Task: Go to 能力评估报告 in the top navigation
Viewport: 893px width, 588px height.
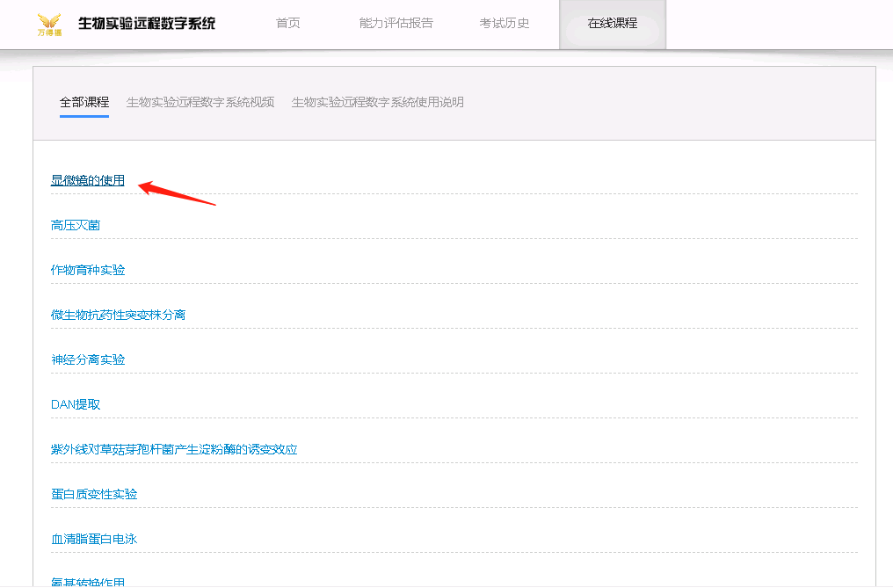Action: 396,23
